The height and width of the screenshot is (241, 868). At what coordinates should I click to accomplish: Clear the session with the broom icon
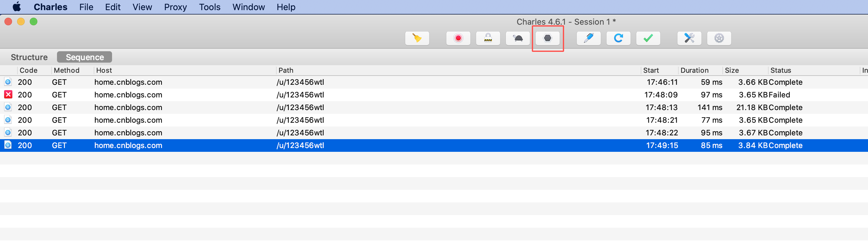(417, 38)
